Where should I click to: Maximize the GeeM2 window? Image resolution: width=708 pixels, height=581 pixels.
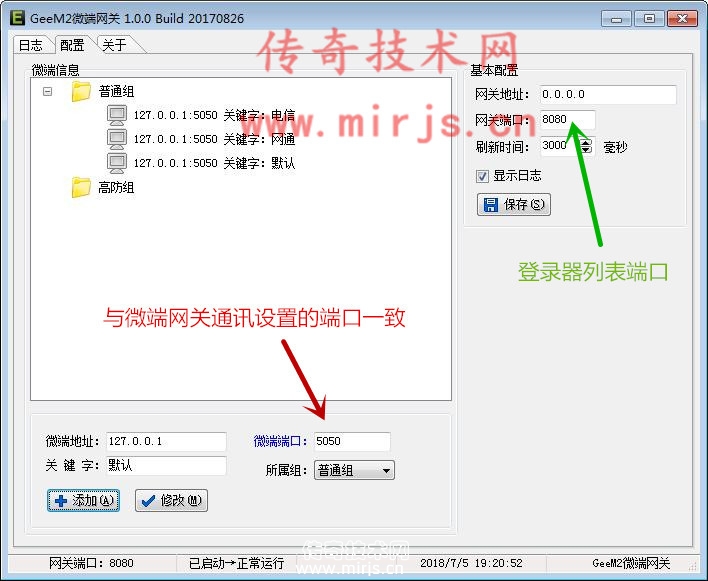(x=649, y=19)
